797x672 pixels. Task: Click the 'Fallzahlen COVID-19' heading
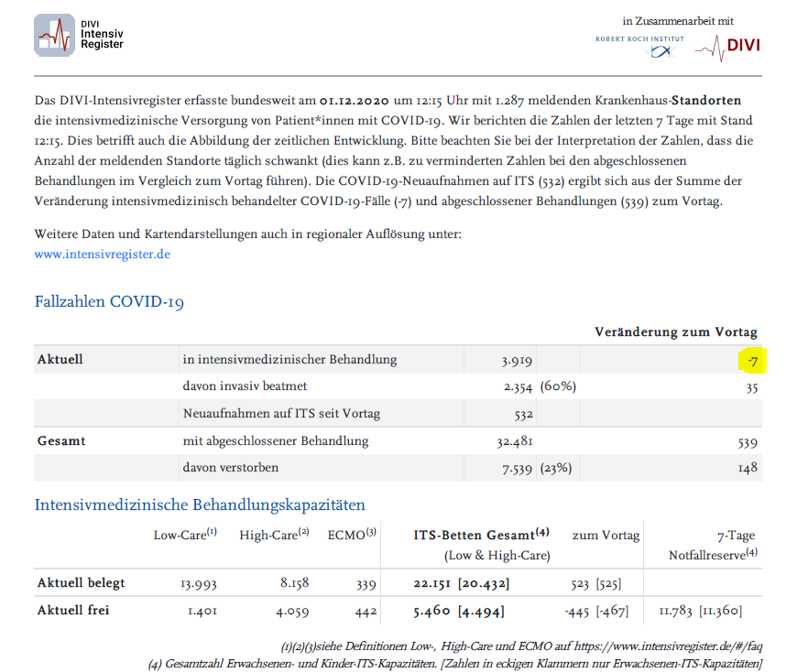[109, 301]
